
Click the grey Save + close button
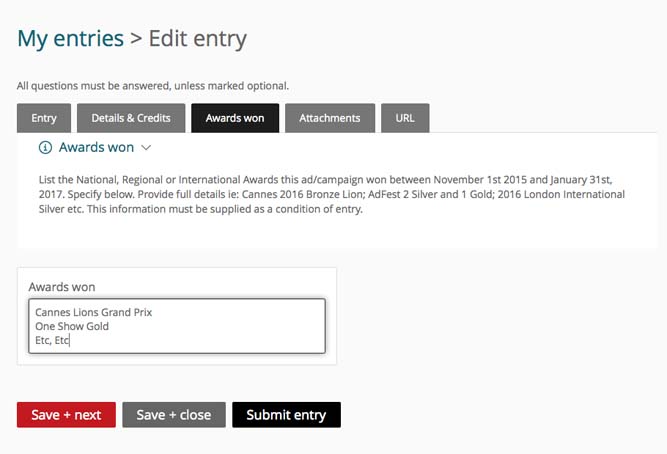(174, 414)
